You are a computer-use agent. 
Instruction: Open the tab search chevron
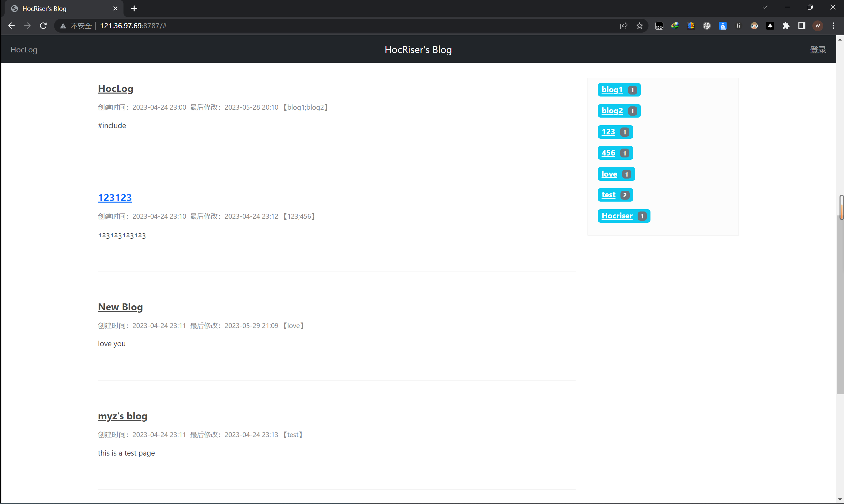tap(765, 8)
